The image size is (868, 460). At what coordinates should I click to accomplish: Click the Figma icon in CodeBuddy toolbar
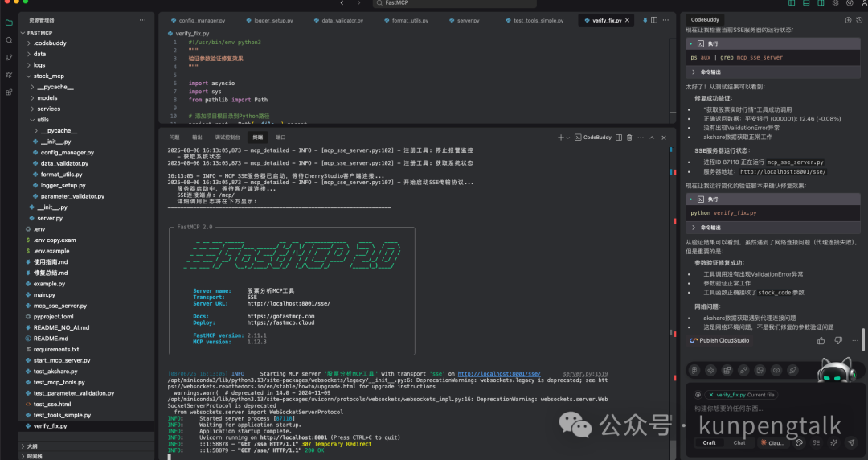[694, 370]
